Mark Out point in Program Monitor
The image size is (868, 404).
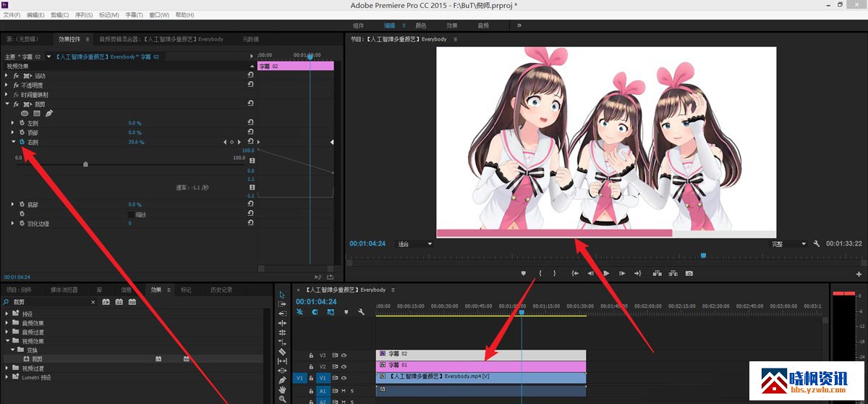(555, 273)
